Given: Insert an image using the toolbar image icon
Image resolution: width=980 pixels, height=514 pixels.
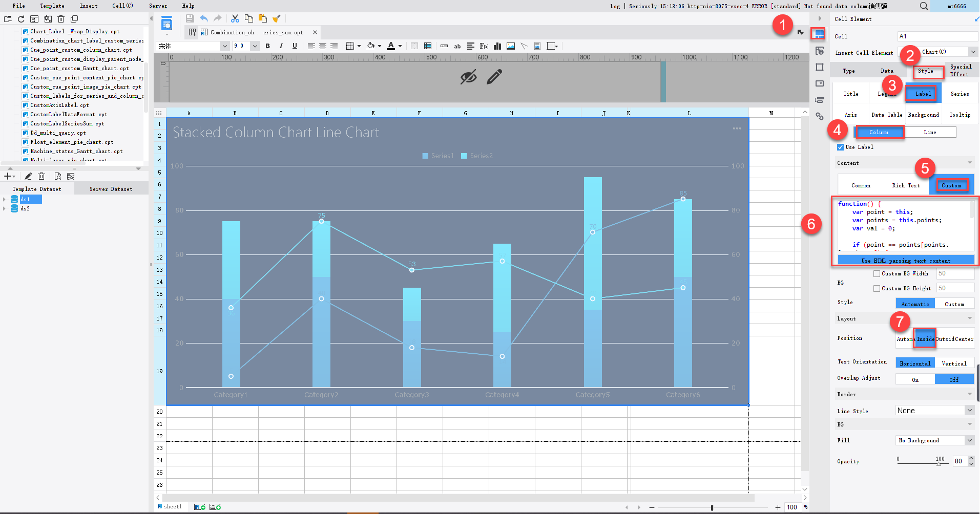Looking at the screenshot, I should coord(510,46).
